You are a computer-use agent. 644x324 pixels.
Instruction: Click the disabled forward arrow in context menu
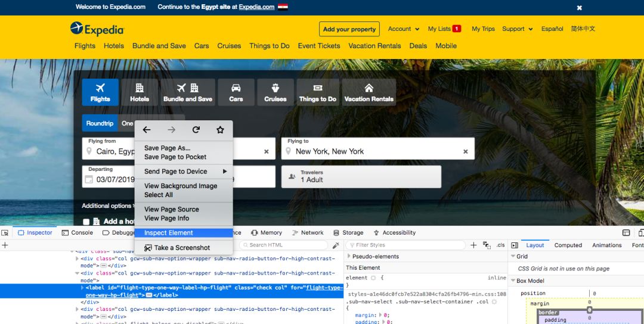[x=171, y=130]
